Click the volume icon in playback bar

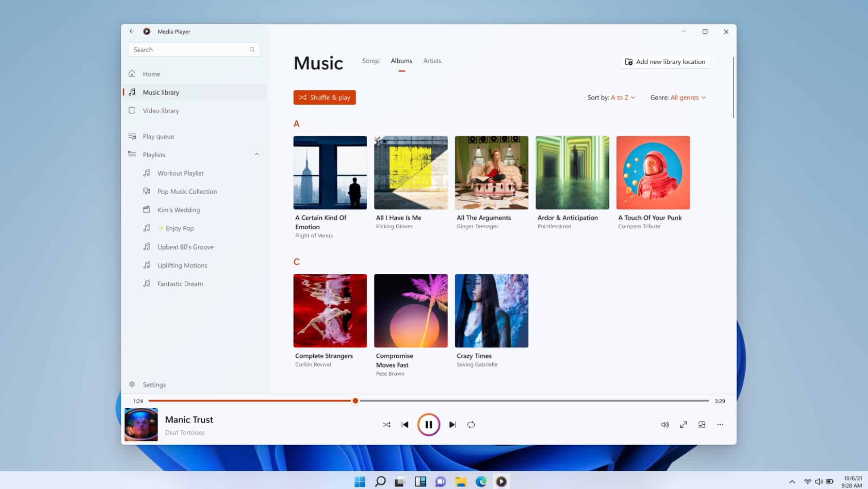(x=664, y=424)
